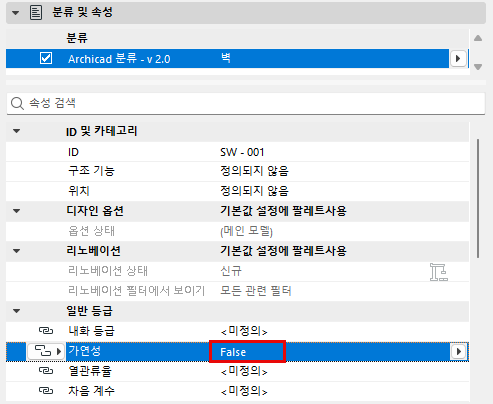Click the renovation status icon beside 신규

(x=438, y=272)
